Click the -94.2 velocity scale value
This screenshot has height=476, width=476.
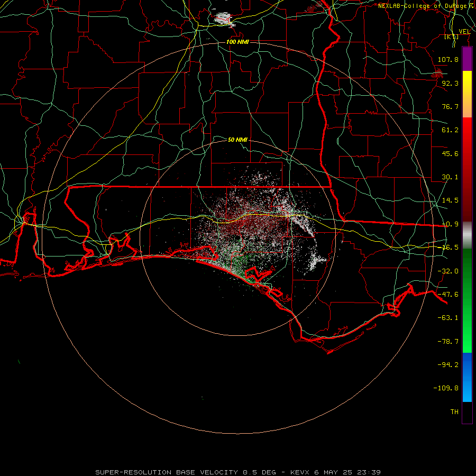point(448,364)
